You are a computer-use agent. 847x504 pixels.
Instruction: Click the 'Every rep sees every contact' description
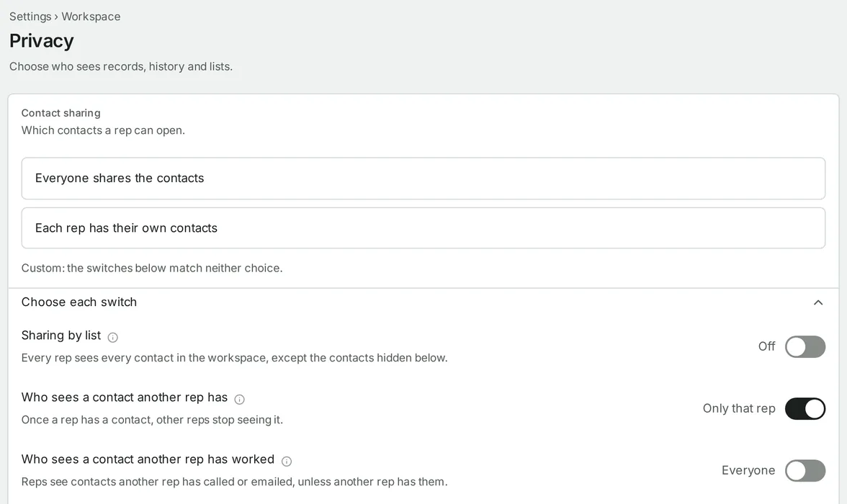coord(235,358)
